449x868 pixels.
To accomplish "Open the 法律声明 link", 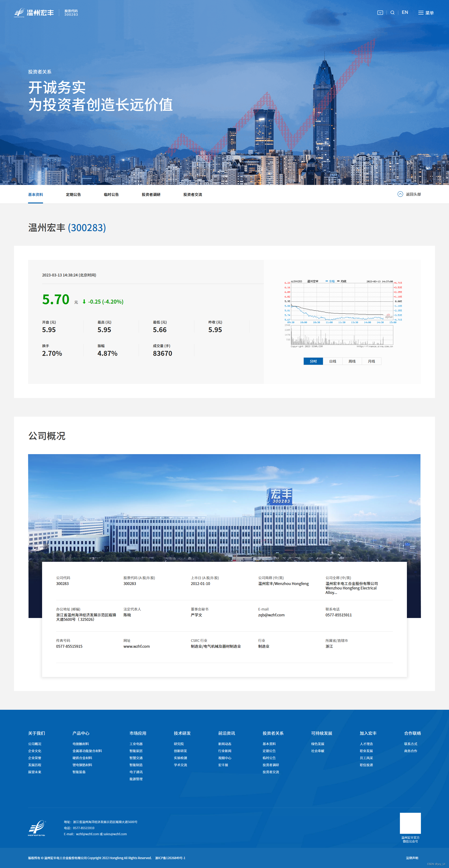I will (412, 858).
